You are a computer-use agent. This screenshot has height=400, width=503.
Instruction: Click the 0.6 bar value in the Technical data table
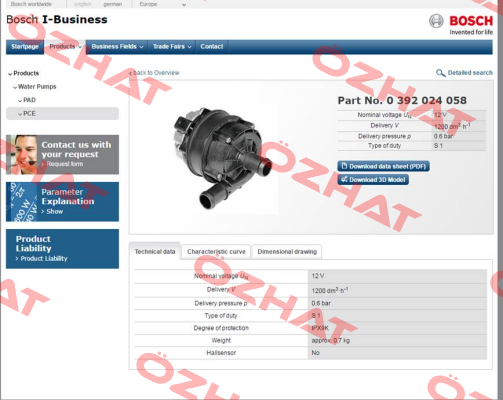(321, 303)
